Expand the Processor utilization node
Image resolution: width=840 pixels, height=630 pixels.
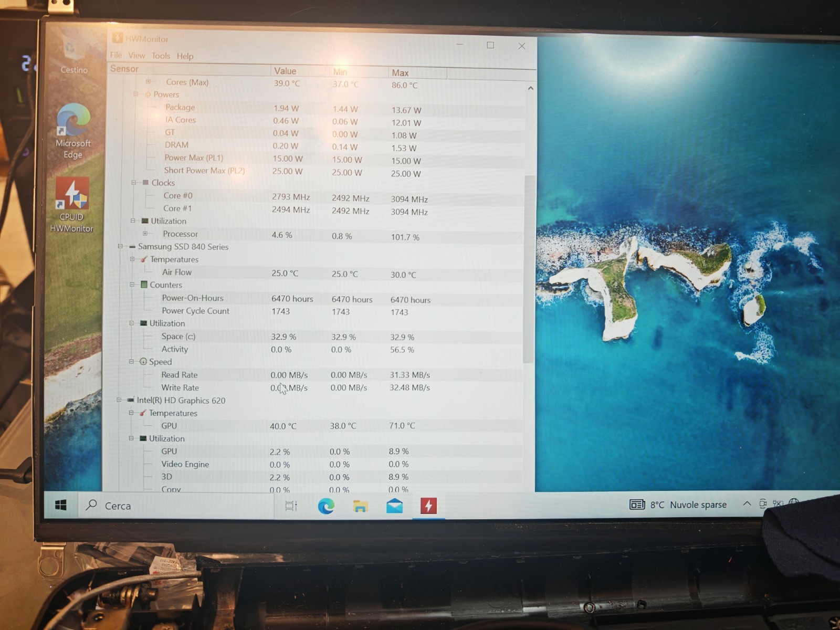coord(145,234)
